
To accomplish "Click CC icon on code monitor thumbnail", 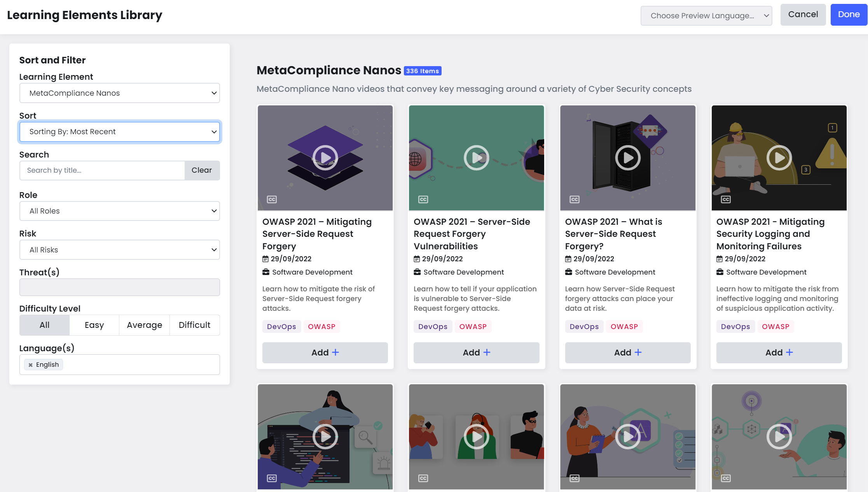I will coord(272,478).
